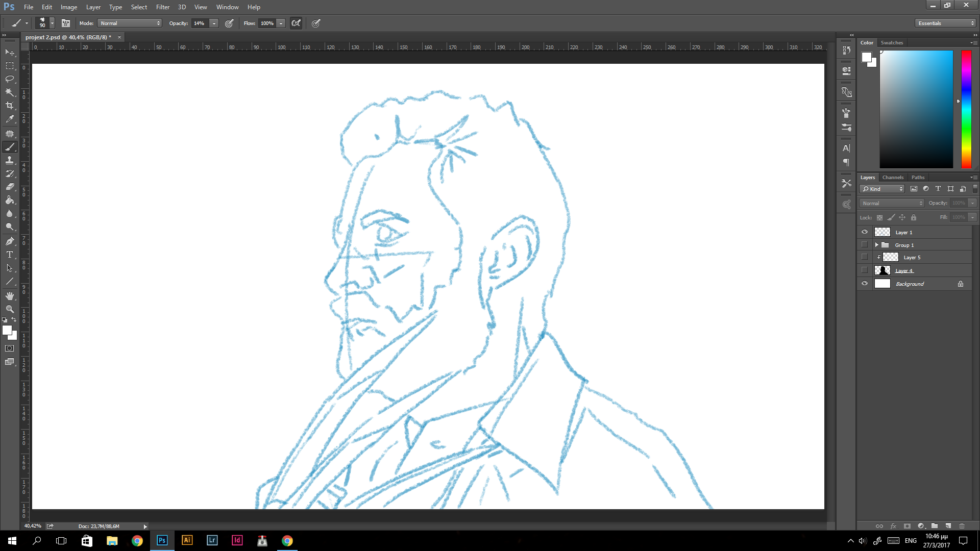Hide the Layer 1 layer
This screenshot has height=551, width=980.
pos(865,232)
